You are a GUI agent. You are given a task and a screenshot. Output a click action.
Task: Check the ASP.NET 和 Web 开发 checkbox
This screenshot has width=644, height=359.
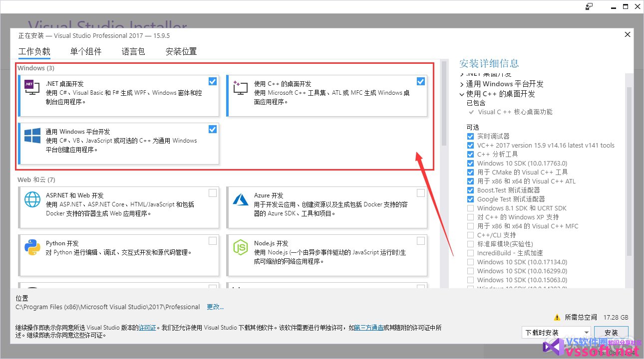click(x=213, y=193)
